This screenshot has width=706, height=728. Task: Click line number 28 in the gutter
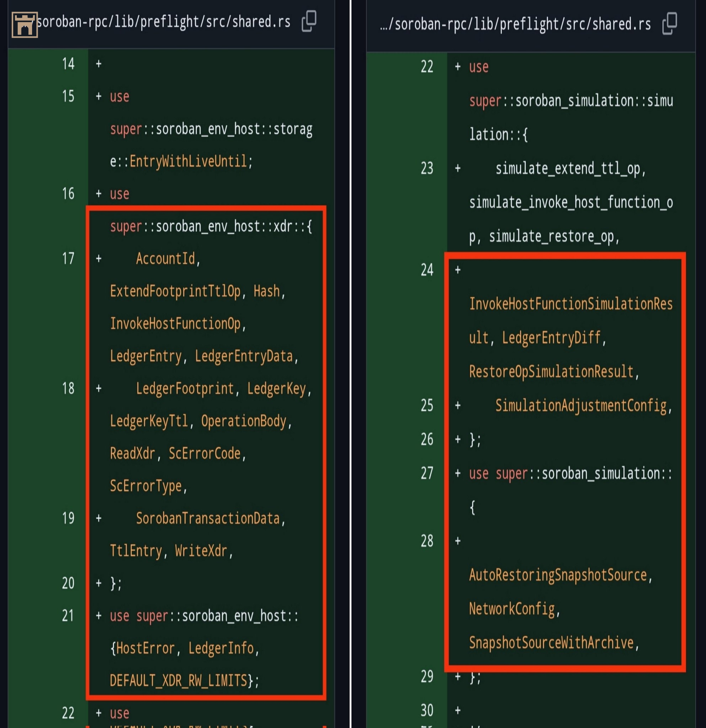427,541
